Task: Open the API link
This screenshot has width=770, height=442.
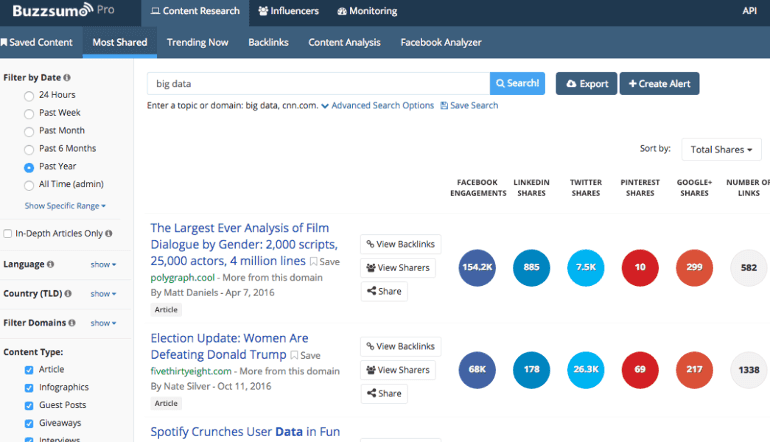Action: (749, 11)
